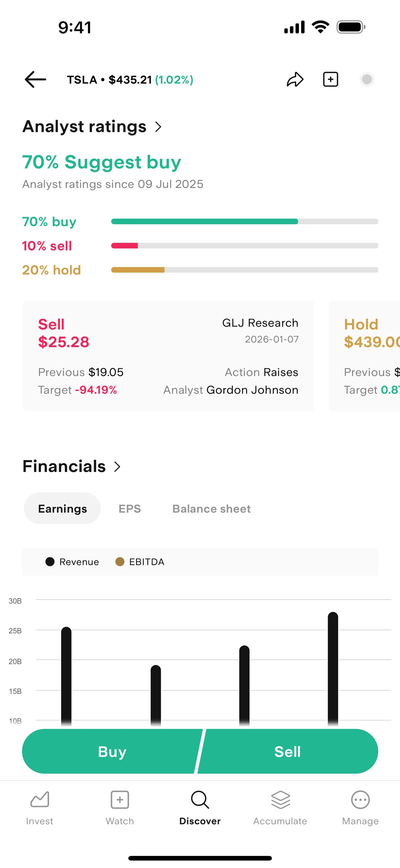Image resolution: width=400 pixels, height=868 pixels.
Task: Open the Invest chart icon
Action: (x=40, y=800)
